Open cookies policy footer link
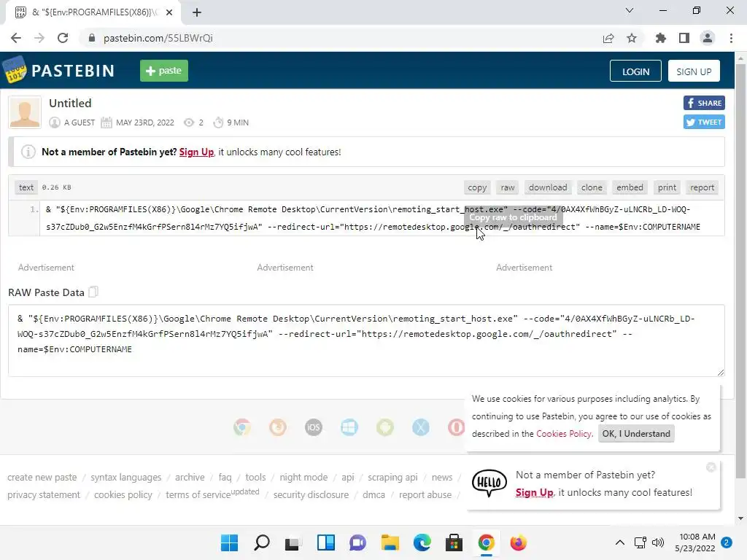 tap(123, 495)
